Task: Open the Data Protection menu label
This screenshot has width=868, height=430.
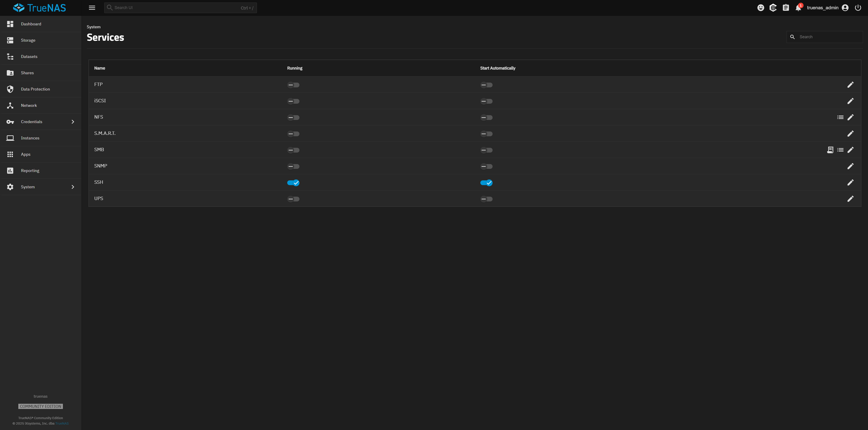Action: (35, 89)
